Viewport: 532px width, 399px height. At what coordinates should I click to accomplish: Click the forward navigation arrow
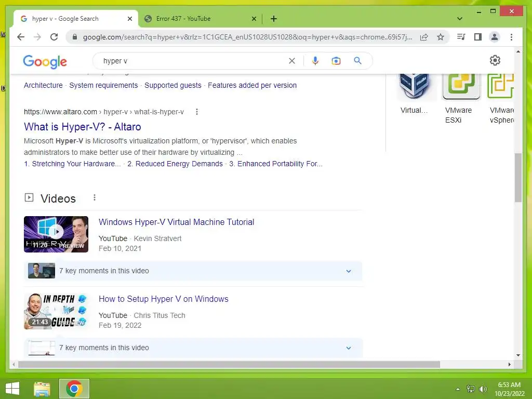pyautogui.click(x=37, y=37)
